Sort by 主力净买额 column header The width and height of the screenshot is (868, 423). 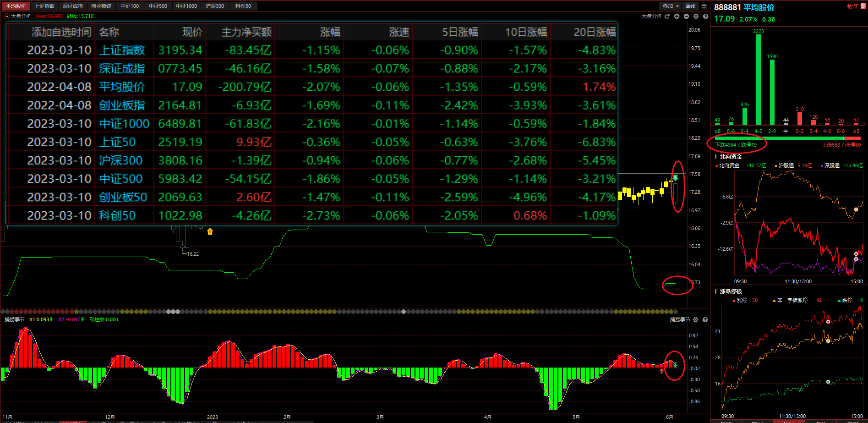point(246,32)
